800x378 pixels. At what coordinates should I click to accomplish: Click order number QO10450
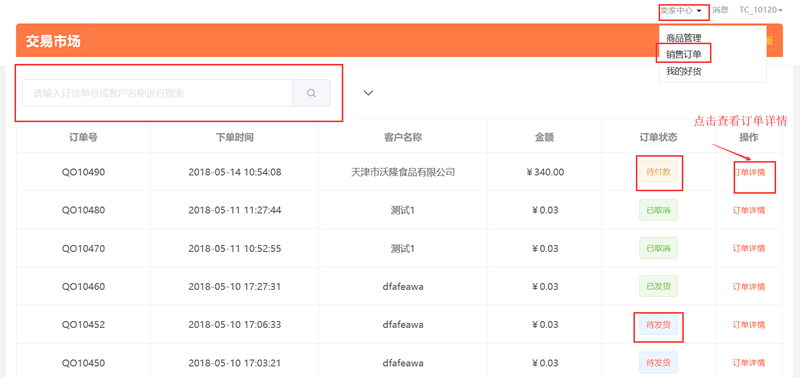pos(83,363)
